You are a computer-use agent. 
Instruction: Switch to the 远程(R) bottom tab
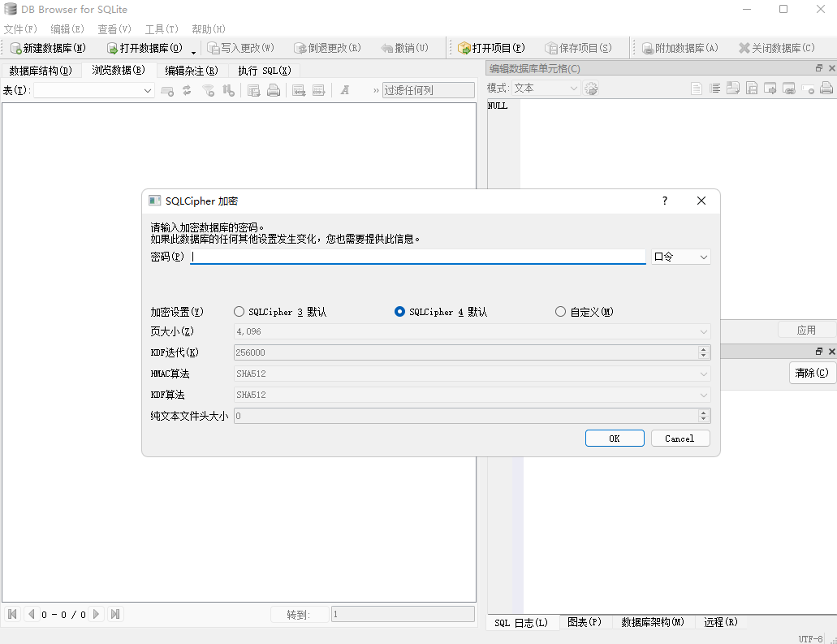[721, 622]
